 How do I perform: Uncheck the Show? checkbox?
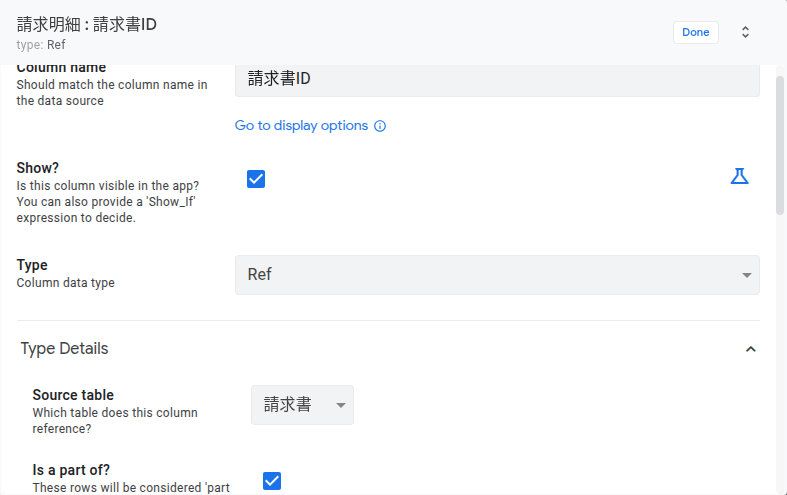tap(256, 179)
